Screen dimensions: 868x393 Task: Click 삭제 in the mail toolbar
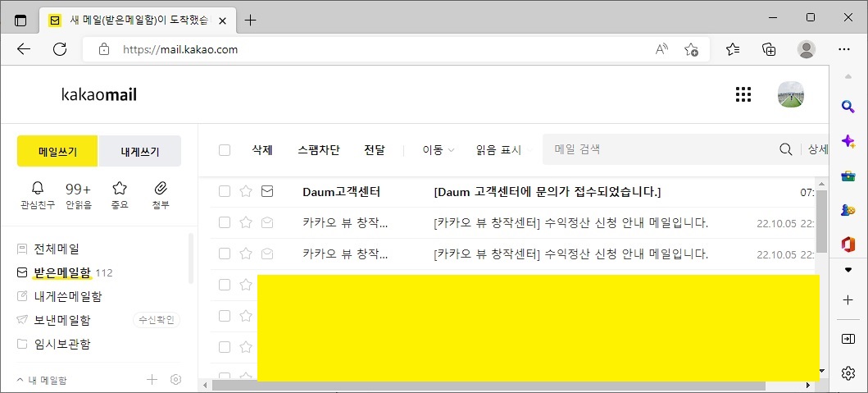tap(262, 149)
